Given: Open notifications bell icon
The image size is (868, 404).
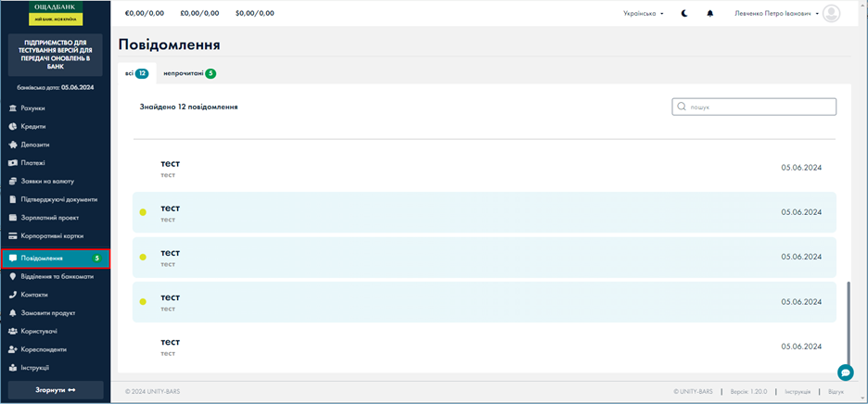Looking at the screenshot, I should point(710,14).
